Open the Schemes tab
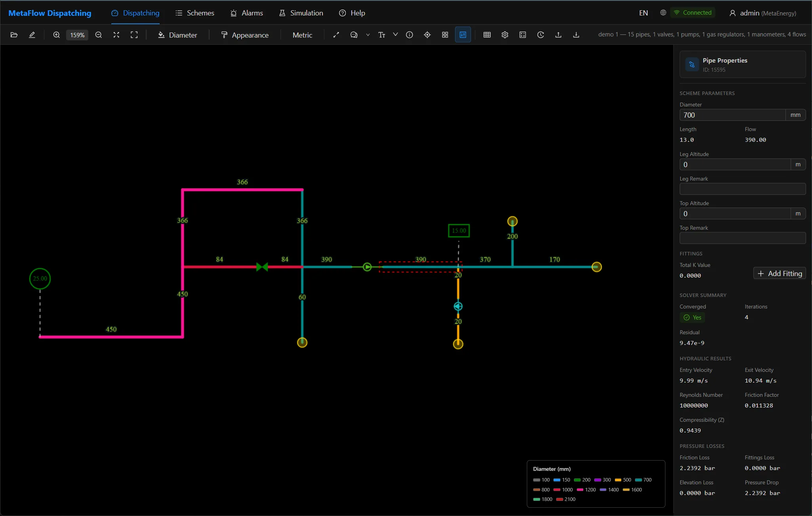Viewport: 812px width, 516px height. 195,13
